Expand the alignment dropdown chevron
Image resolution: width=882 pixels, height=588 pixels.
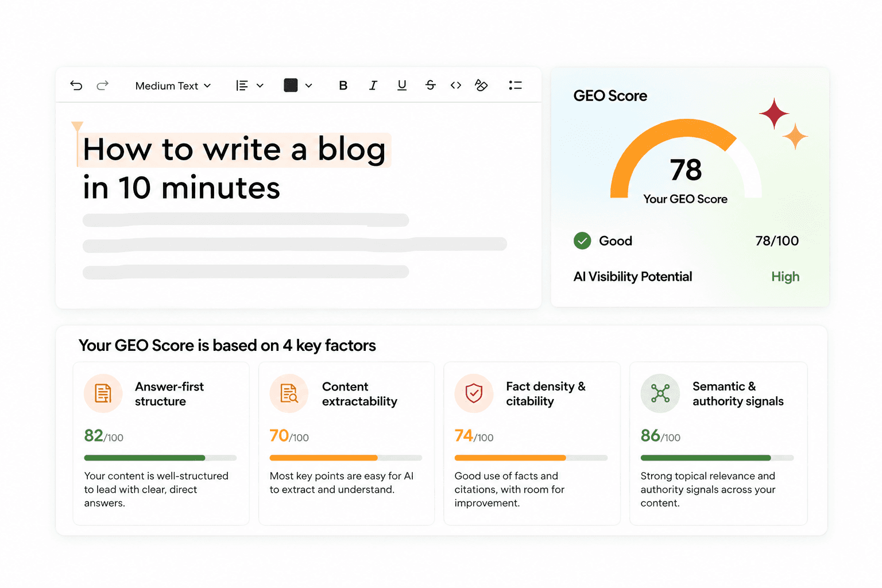[260, 86]
